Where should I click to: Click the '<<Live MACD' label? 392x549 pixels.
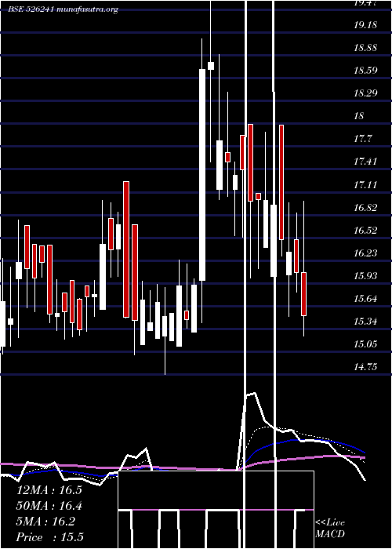coord(330,529)
